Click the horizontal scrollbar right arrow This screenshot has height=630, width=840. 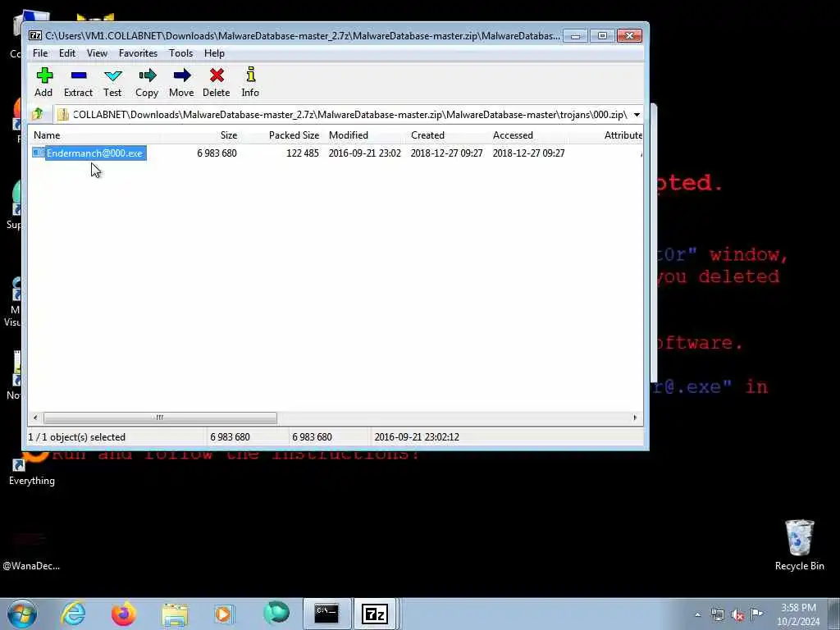[x=636, y=418]
